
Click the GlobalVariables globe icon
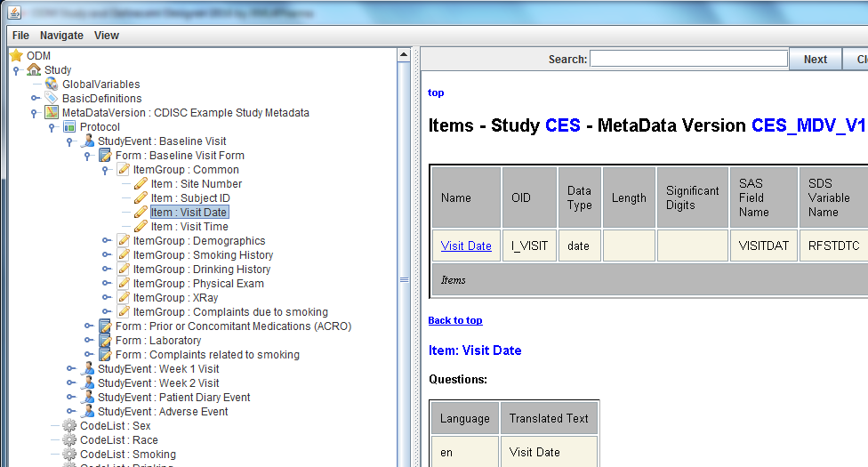(52, 84)
